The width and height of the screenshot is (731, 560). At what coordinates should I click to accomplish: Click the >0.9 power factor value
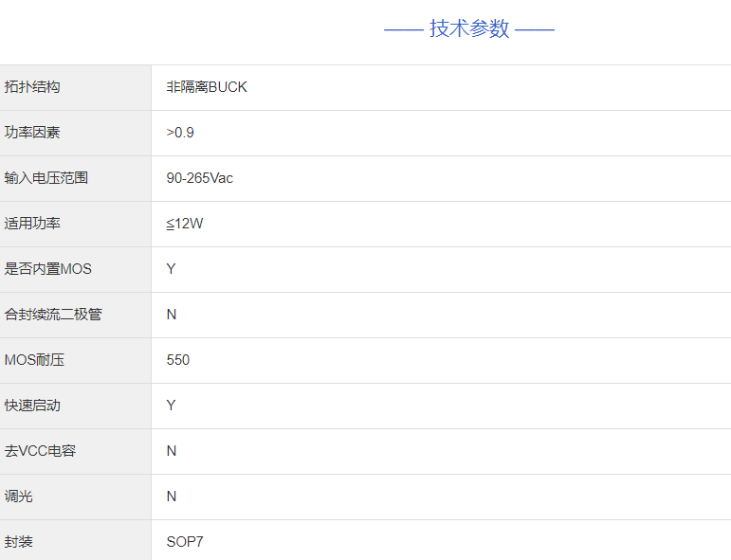click(180, 133)
